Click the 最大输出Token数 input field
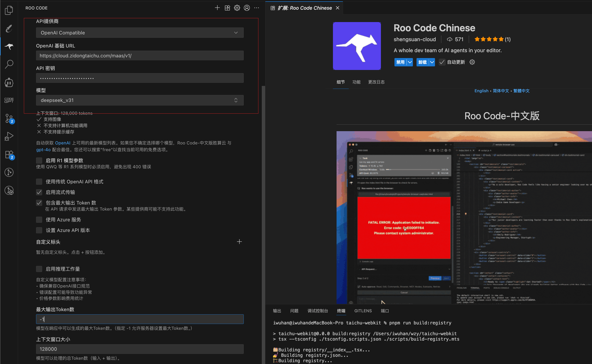The height and width of the screenshot is (364, 592). (x=140, y=319)
